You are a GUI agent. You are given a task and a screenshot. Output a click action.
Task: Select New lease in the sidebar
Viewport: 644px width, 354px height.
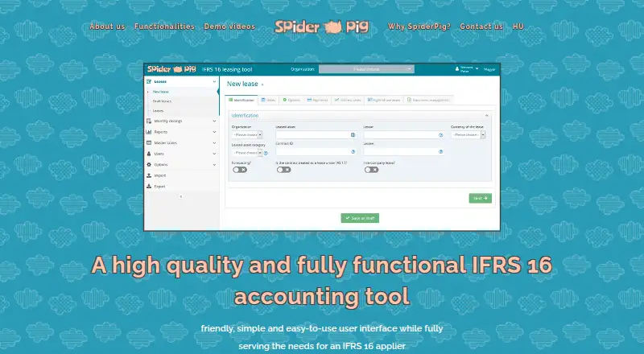pyautogui.click(x=160, y=92)
